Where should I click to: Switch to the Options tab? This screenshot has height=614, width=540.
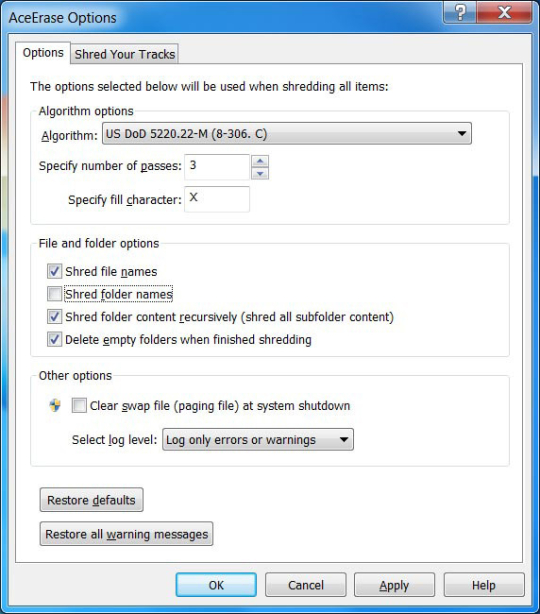point(43,52)
